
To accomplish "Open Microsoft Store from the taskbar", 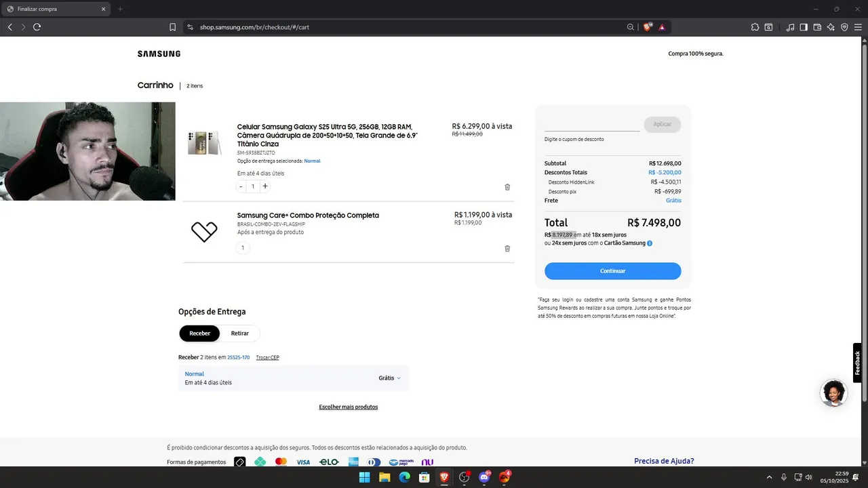I will (425, 477).
